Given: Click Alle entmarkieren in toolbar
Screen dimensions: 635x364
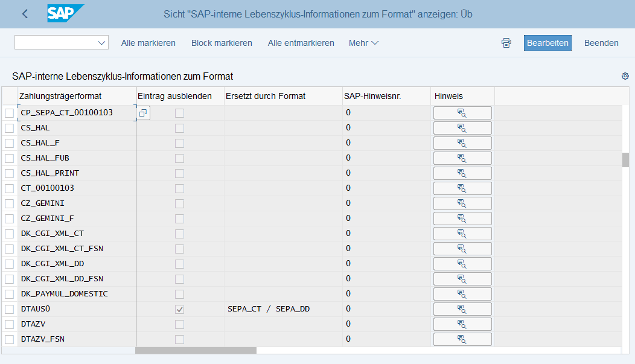Looking at the screenshot, I should pyautogui.click(x=301, y=43).
